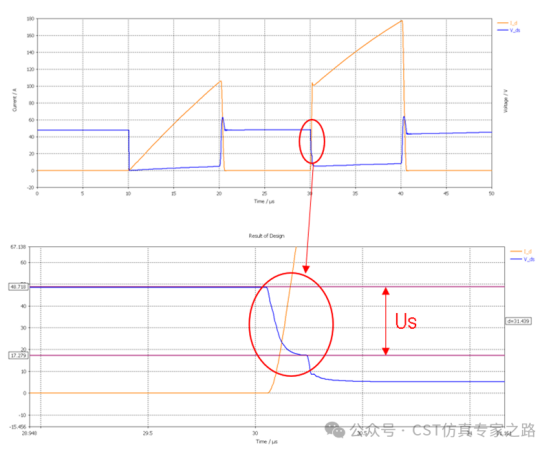Click the bottom chart Time / µs axis label
554x452 pixels.
[266, 441]
